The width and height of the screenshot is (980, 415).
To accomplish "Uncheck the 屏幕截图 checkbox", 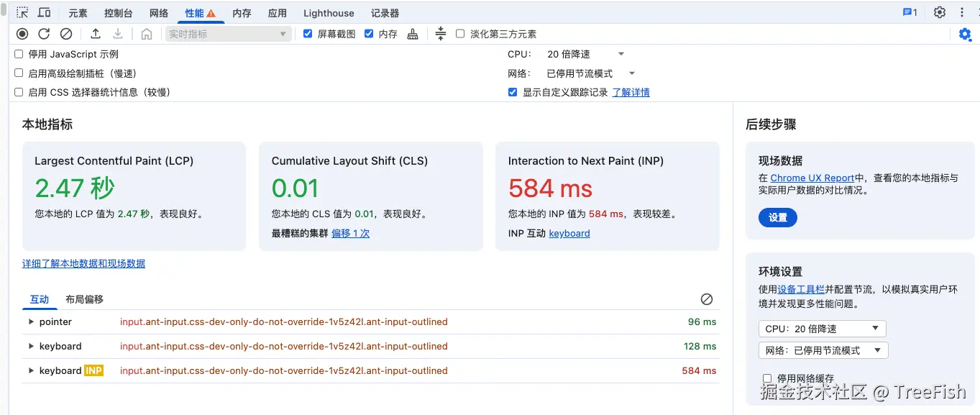I will coord(308,34).
